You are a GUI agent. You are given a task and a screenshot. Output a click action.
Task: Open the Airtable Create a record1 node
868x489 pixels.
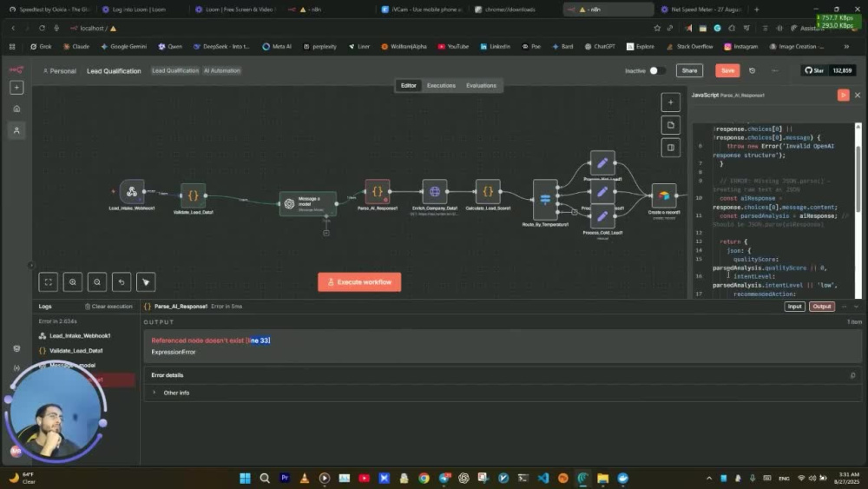click(664, 195)
